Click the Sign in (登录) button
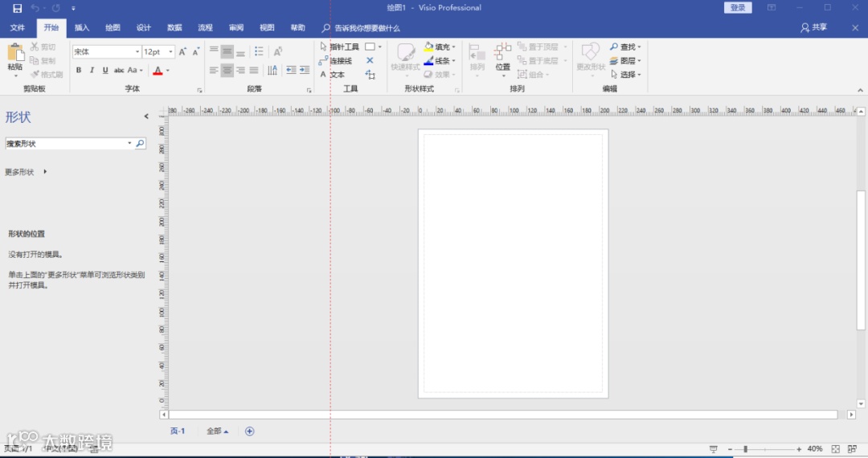The width and height of the screenshot is (868, 458). click(738, 8)
